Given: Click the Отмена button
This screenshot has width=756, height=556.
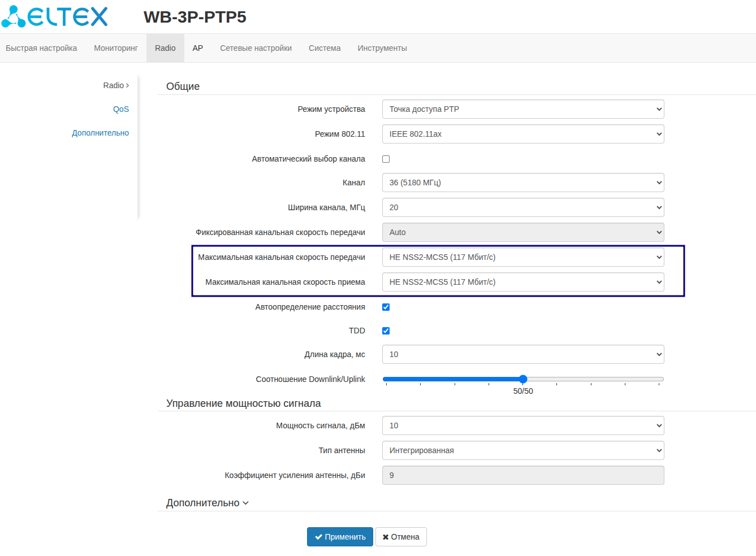Looking at the screenshot, I should click(x=401, y=537).
